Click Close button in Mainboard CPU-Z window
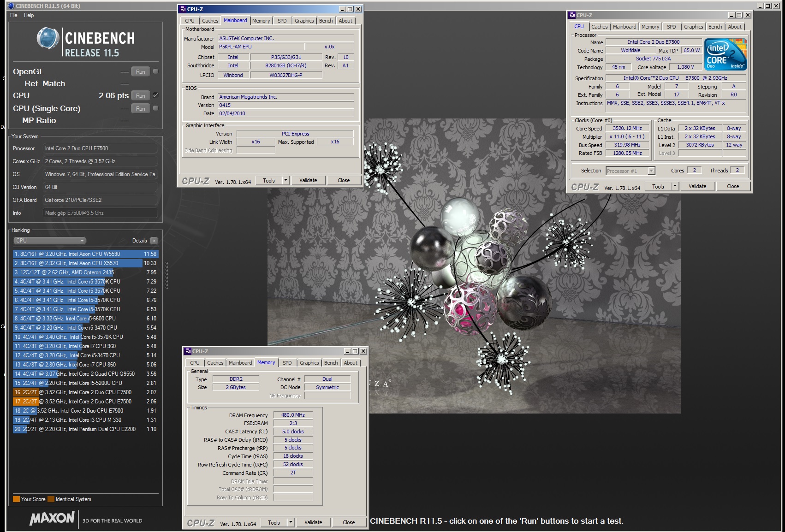785x532 pixels. point(344,180)
